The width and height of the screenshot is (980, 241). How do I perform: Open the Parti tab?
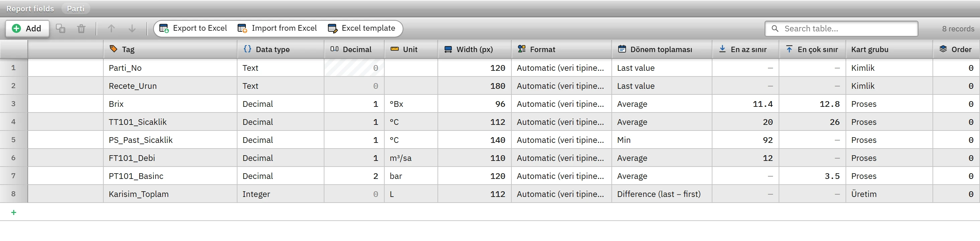pos(76,9)
